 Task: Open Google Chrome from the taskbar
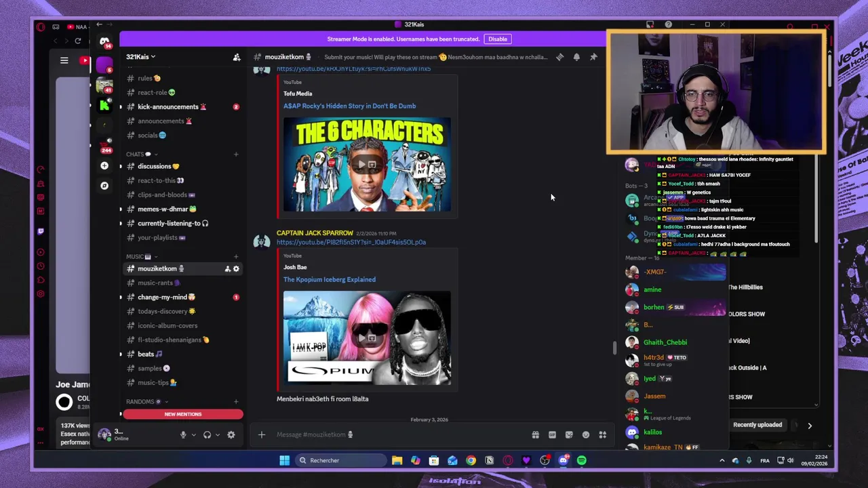click(x=471, y=461)
